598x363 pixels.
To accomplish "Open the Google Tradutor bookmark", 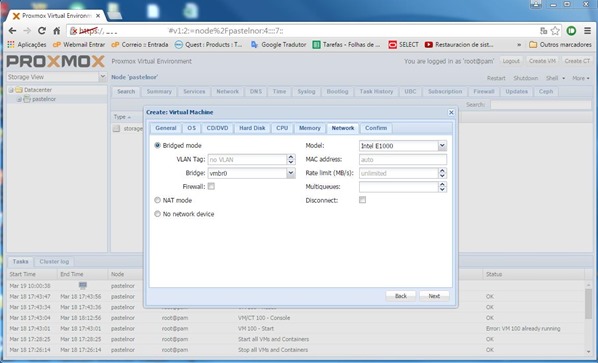I will [x=279, y=45].
